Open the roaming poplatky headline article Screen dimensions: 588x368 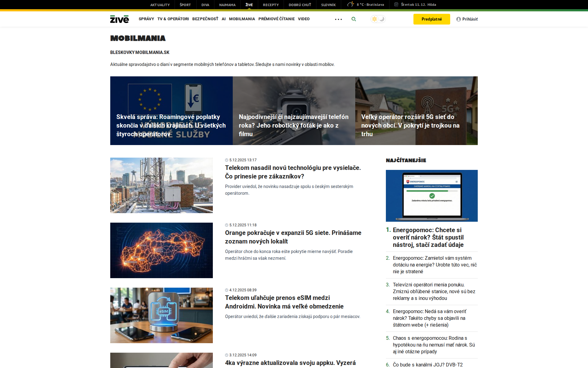(171, 125)
